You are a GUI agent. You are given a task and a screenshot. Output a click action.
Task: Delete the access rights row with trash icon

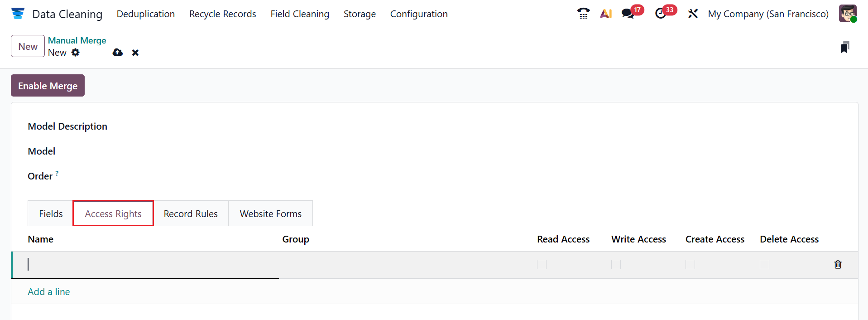[x=838, y=264]
